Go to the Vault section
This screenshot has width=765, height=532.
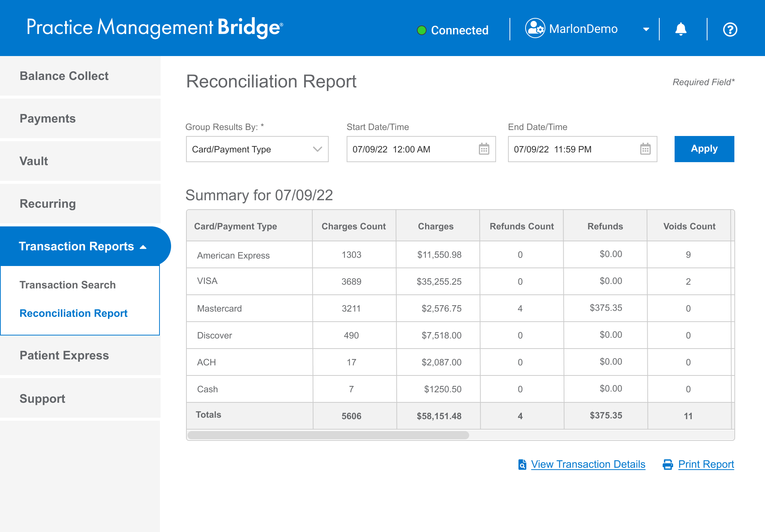[34, 161]
